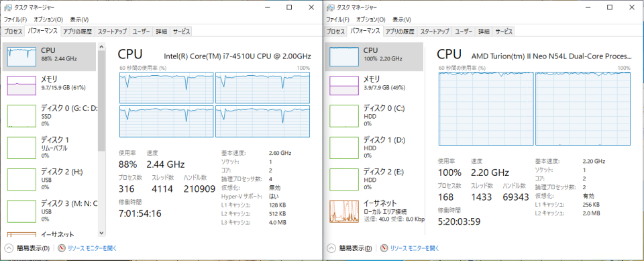Viewport: 644px width, 261px height.
Task: Click resource monitor icon in right window
Action: tap(384, 248)
